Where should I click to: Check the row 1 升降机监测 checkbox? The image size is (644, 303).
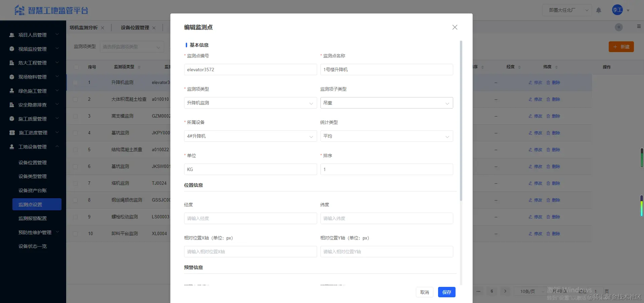[x=76, y=82]
